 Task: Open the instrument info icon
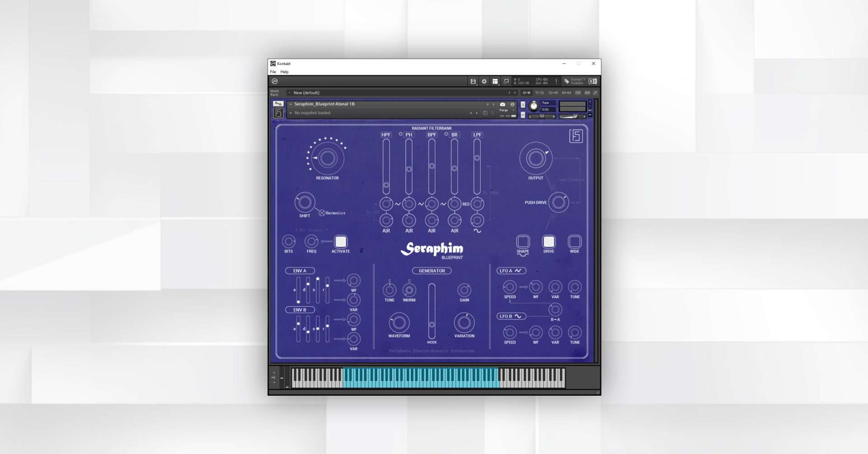[512, 104]
